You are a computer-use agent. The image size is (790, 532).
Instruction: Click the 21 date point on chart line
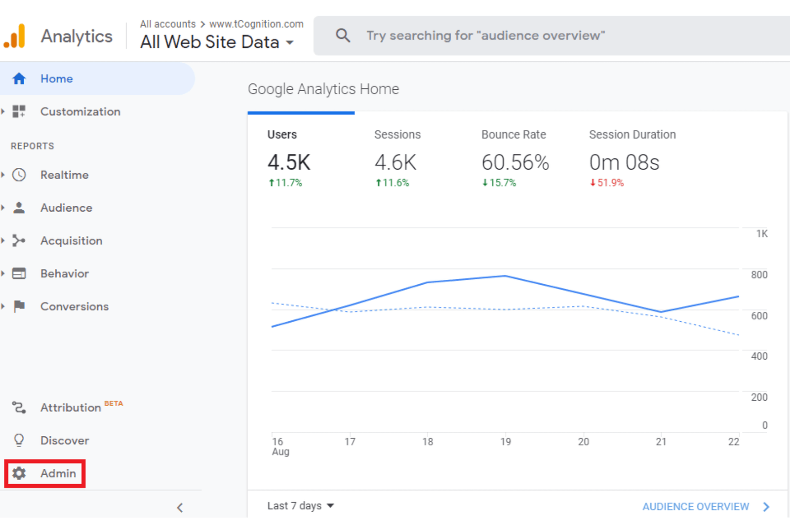tap(661, 312)
